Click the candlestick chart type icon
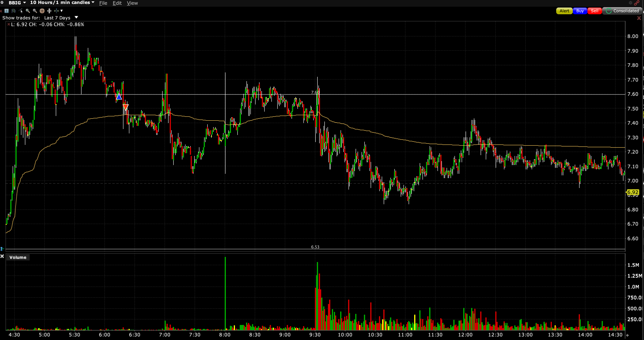The image size is (644, 340). (x=13, y=11)
